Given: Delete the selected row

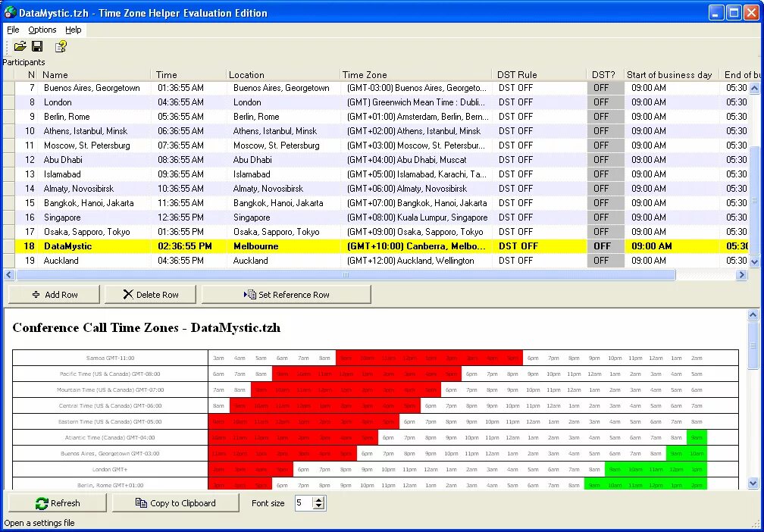Looking at the screenshot, I should [150, 294].
